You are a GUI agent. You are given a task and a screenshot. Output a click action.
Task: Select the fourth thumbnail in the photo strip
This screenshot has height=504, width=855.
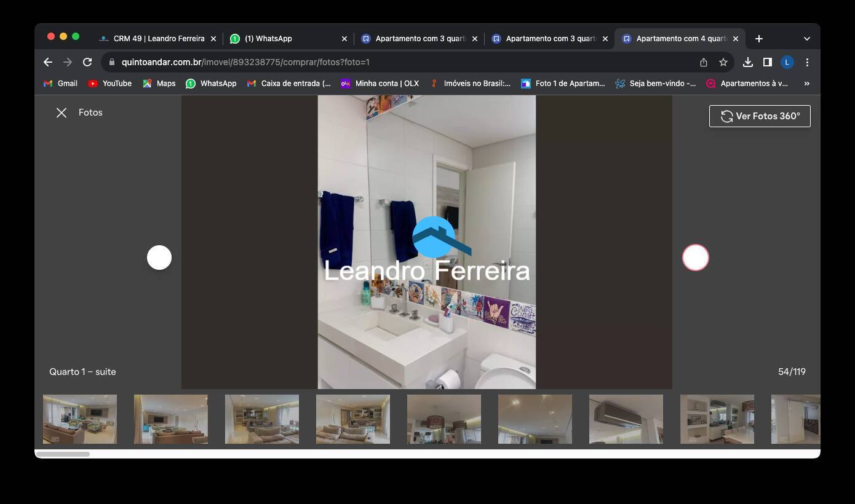point(353,419)
